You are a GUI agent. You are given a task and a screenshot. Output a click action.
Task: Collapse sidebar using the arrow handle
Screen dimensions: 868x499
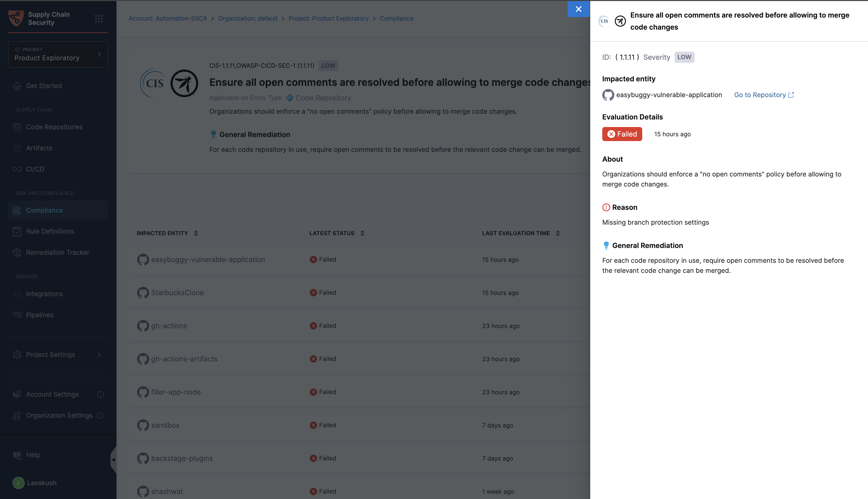click(x=113, y=460)
